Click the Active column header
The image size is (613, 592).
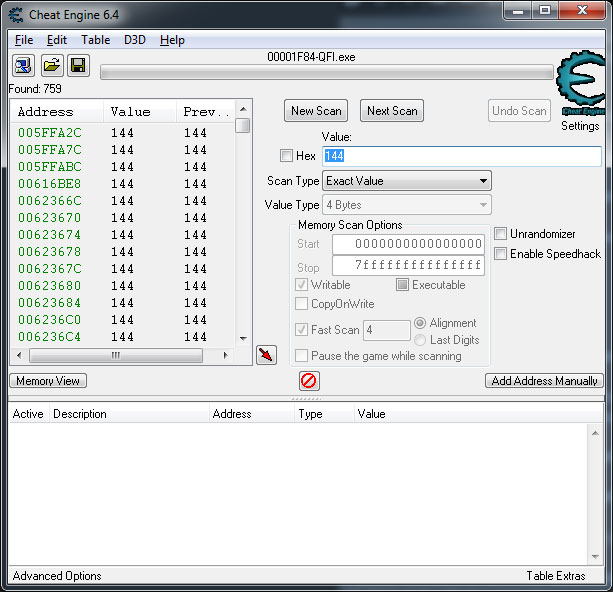click(28, 414)
